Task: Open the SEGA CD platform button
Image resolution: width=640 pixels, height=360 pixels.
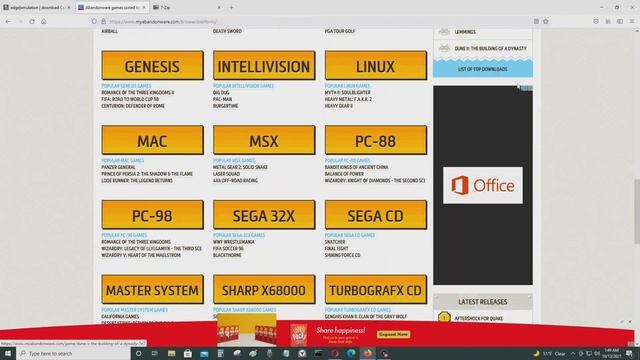Action: (376, 215)
